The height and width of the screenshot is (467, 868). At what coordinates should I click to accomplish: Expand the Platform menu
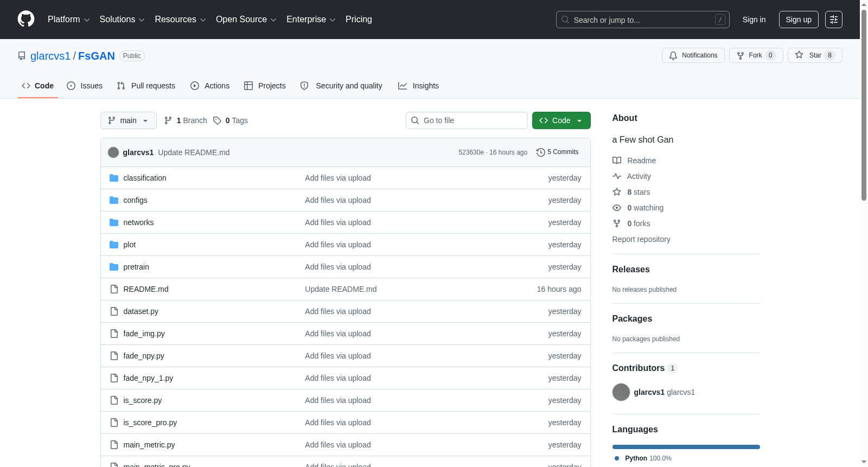point(69,20)
